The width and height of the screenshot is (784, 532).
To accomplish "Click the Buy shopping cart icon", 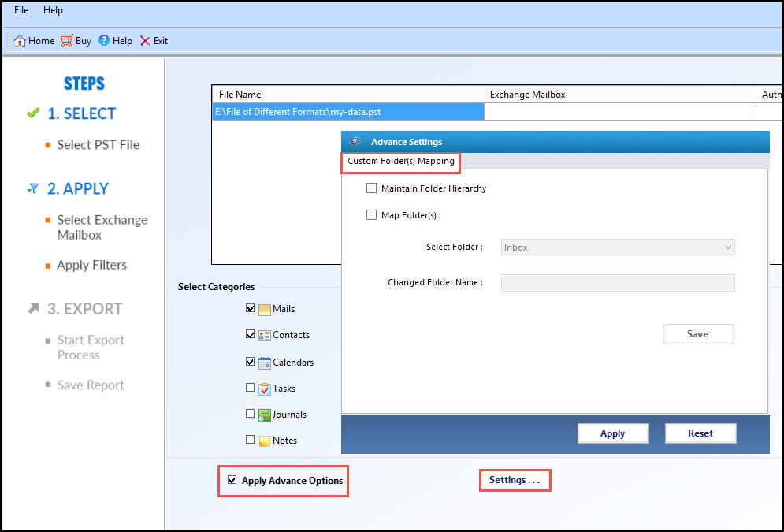I will (x=66, y=40).
